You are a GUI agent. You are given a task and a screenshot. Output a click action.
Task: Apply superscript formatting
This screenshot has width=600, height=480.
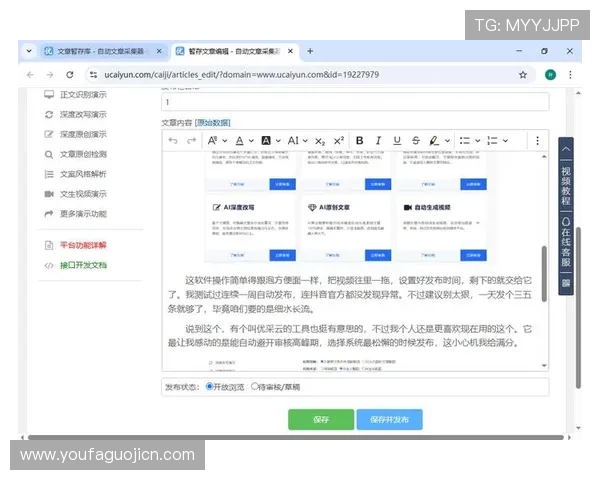(x=339, y=141)
